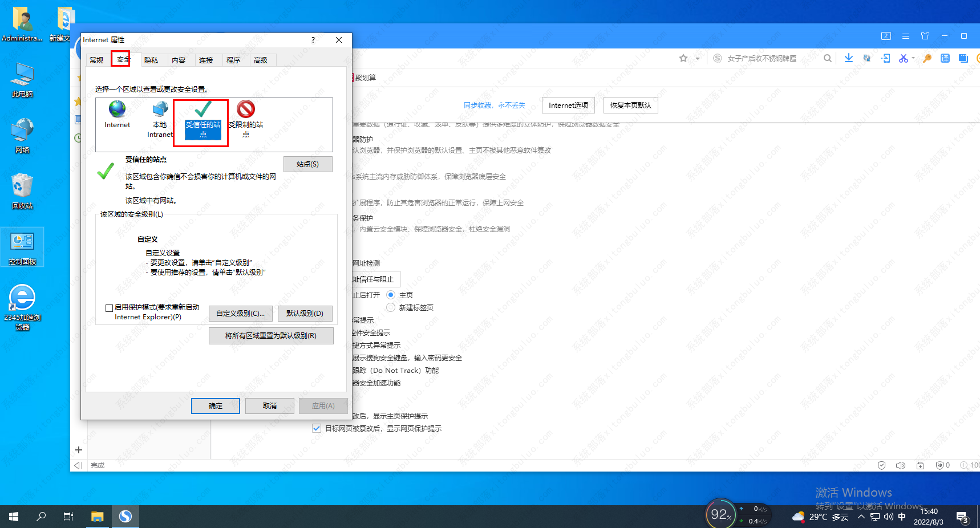This screenshot has height=528, width=980.
Task: Open File Explorer from the taskbar
Action: point(98,517)
